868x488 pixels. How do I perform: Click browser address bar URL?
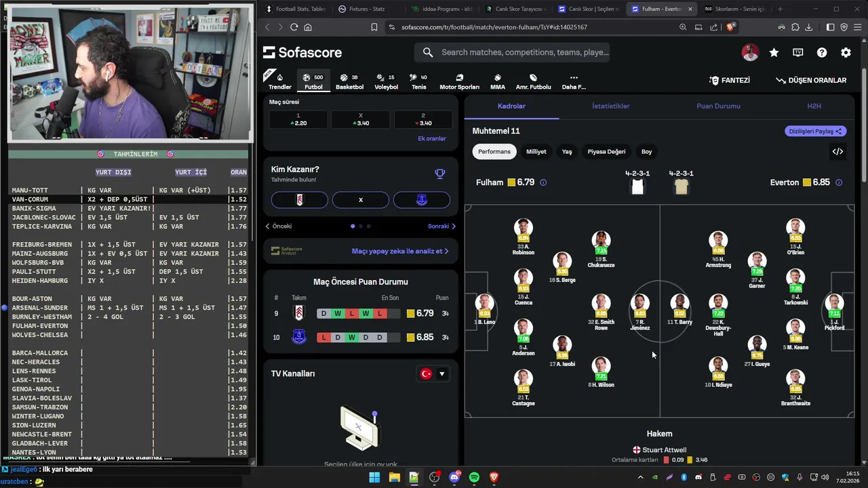(494, 27)
